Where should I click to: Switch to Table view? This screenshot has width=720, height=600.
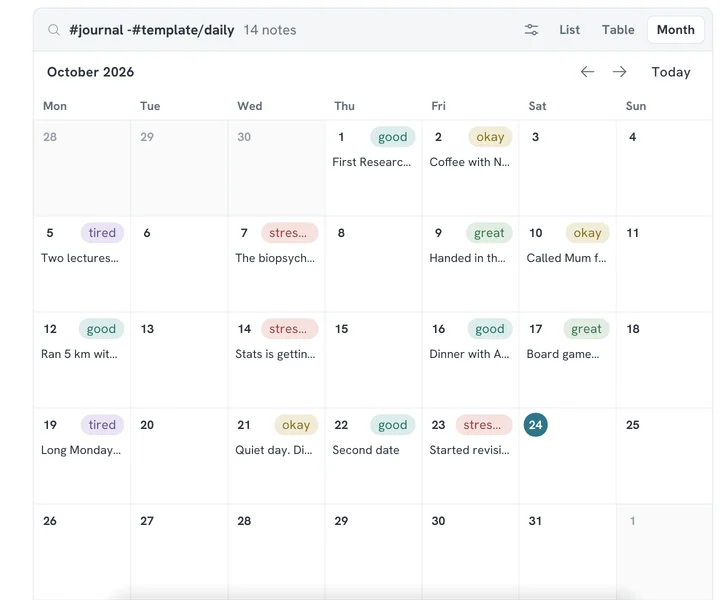click(618, 30)
